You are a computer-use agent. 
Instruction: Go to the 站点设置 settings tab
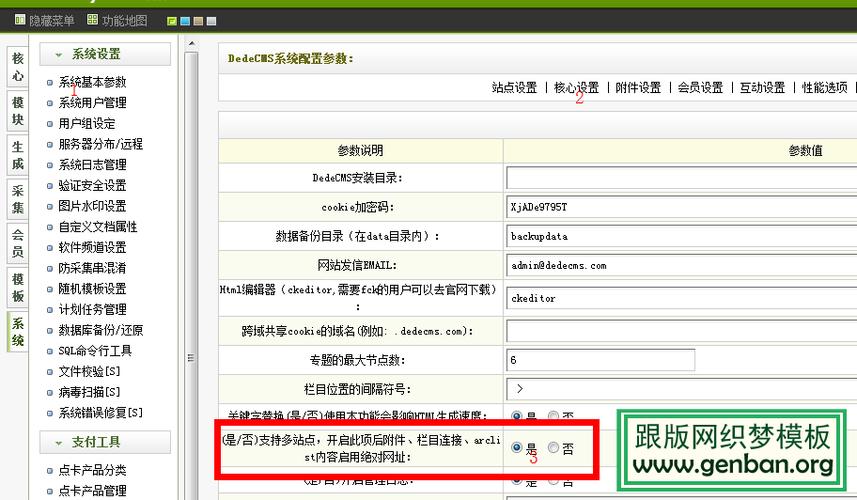(x=514, y=87)
